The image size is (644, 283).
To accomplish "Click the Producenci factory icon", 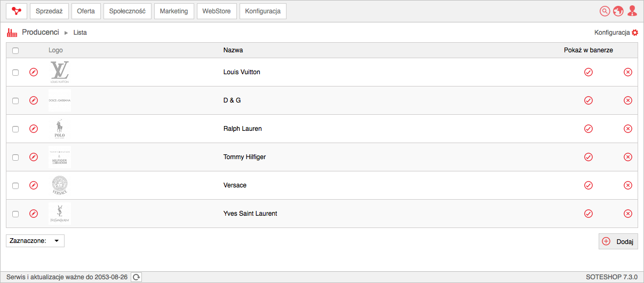I will point(12,33).
